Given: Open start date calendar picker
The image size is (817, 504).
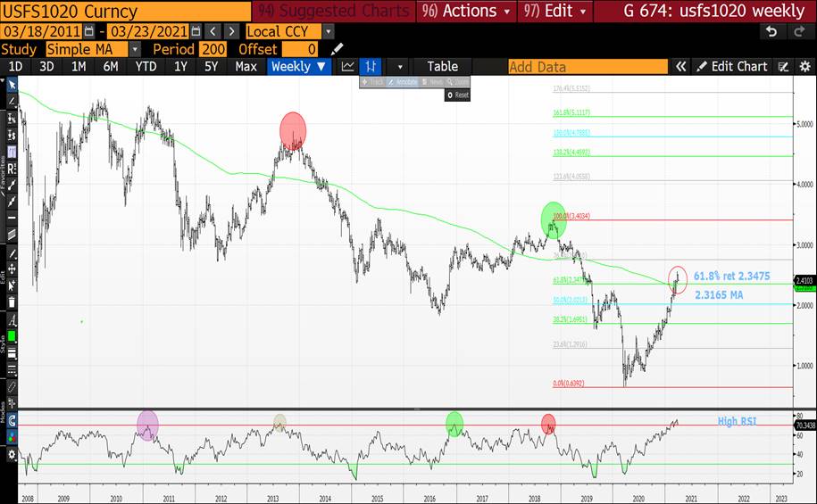Looking at the screenshot, I should point(89,32).
